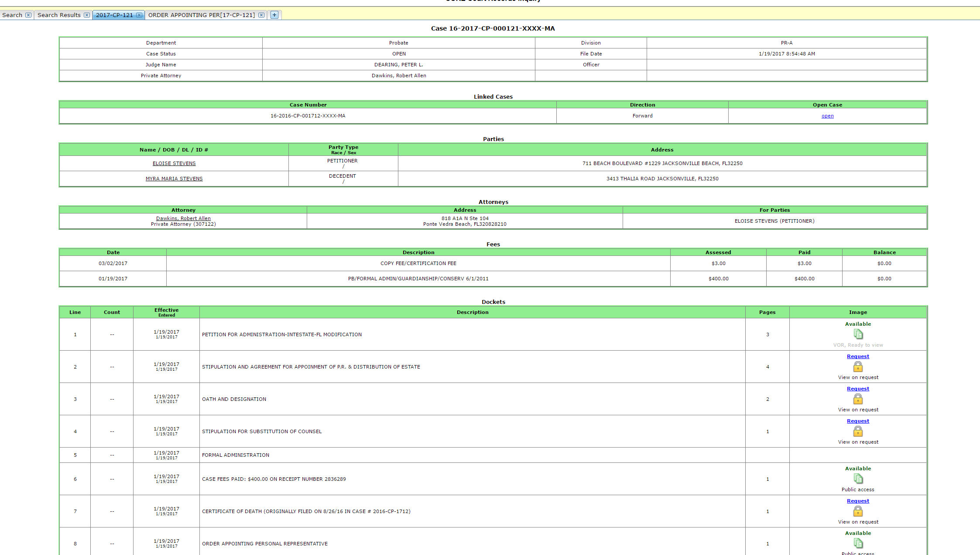980x555 pixels.
Task: Close the ORDER APPOINTING PER tab
Action: (261, 15)
